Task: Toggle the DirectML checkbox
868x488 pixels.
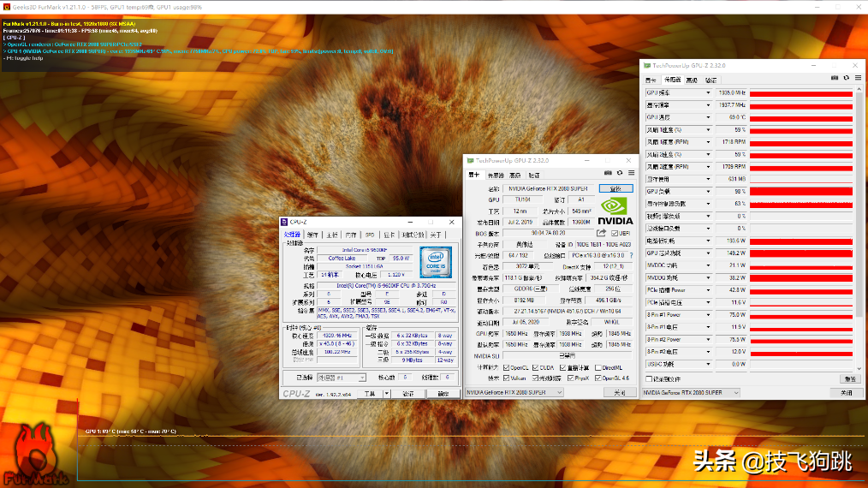Action: coord(597,367)
